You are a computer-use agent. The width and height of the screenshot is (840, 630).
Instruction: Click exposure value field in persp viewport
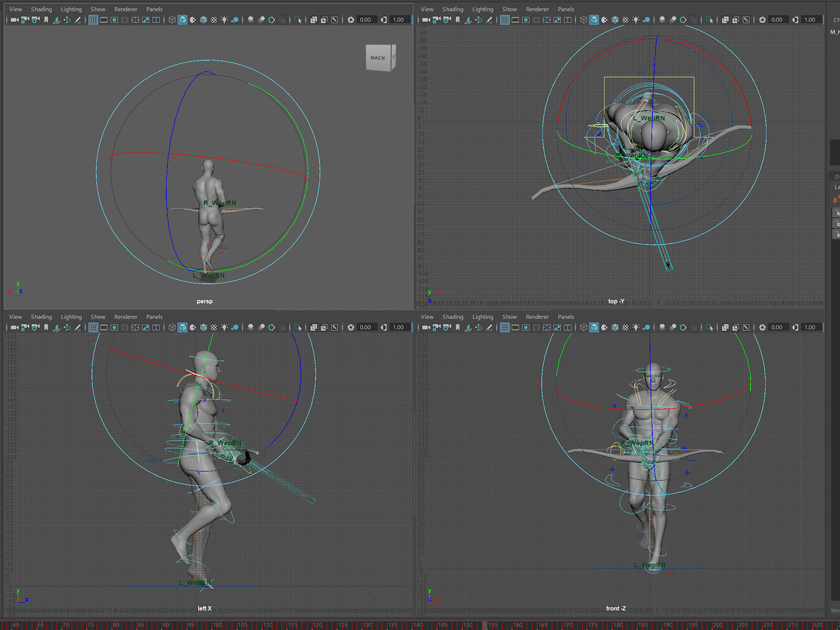[x=366, y=20]
